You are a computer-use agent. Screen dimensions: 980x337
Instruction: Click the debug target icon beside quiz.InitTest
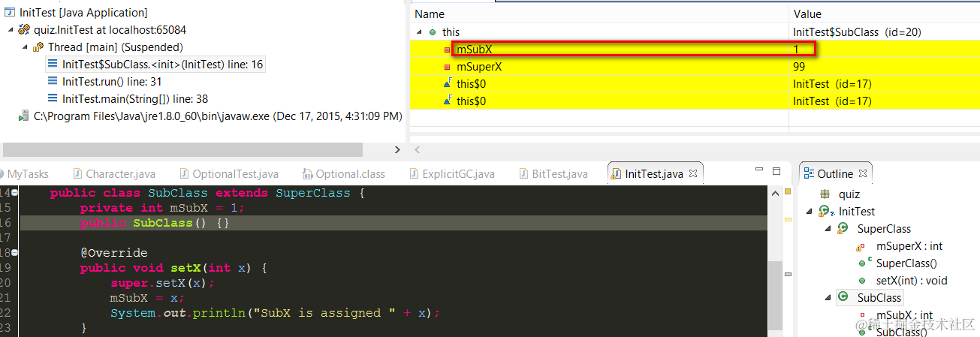pyautogui.click(x=24, y=30)
